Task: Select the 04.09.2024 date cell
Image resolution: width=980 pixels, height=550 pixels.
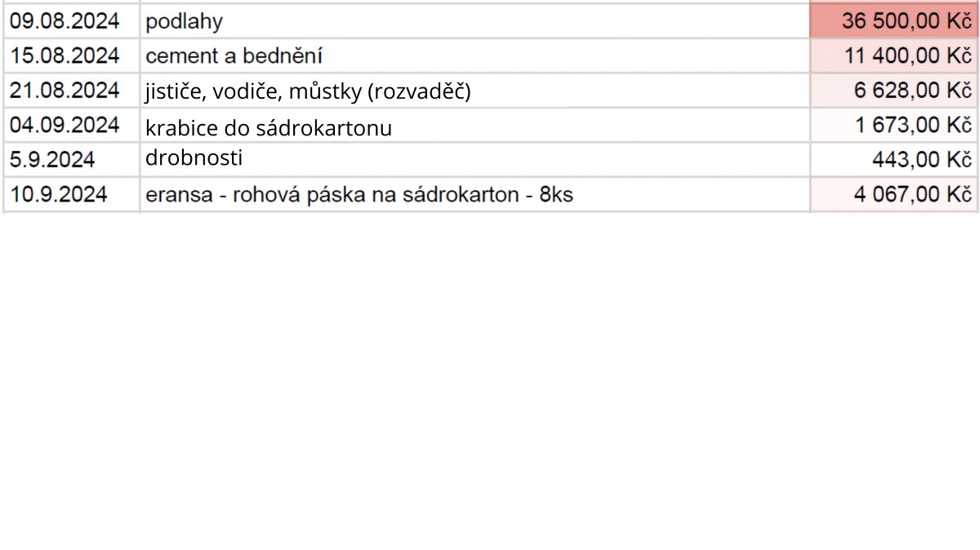Action: (71, 126)
